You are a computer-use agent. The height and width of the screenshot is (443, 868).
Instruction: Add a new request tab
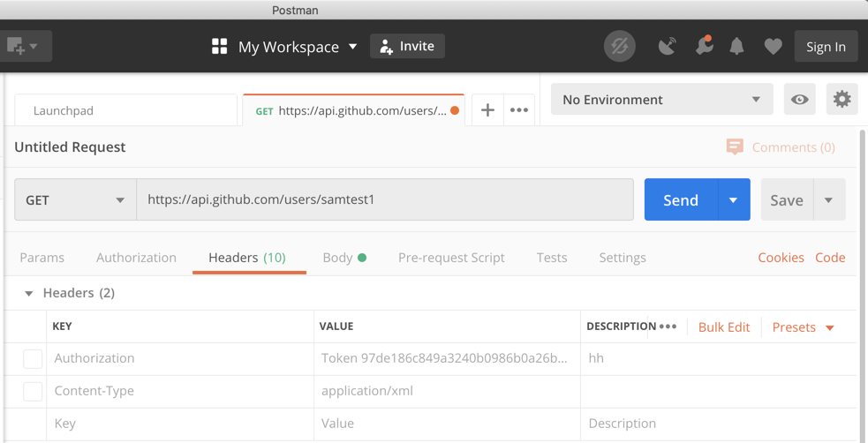pyautogui.click(x=487, y=110)
